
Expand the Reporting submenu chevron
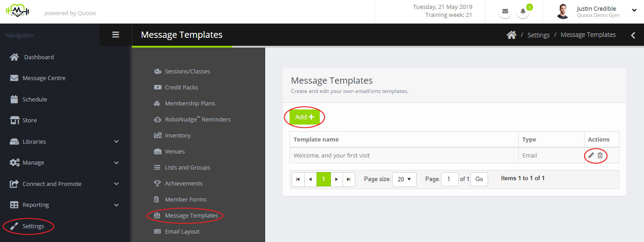coord(116,205)
